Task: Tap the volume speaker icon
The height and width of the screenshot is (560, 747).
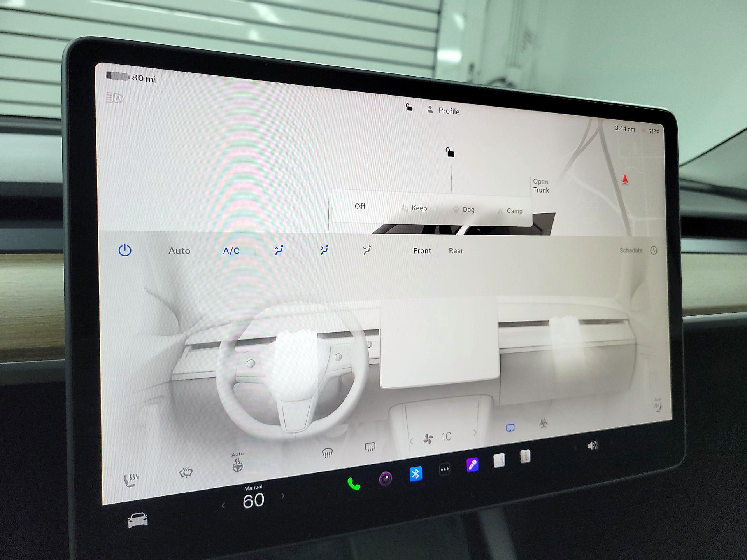Action: pos(592,446)
